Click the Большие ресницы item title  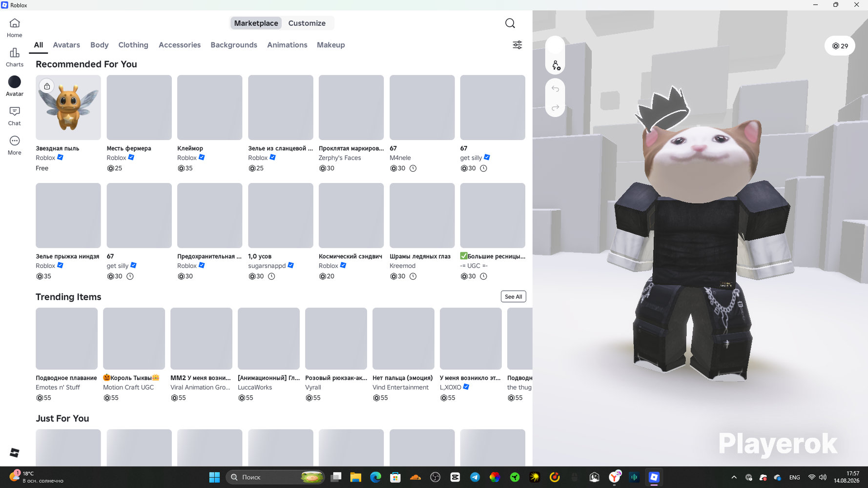click(x=493, y=256)
